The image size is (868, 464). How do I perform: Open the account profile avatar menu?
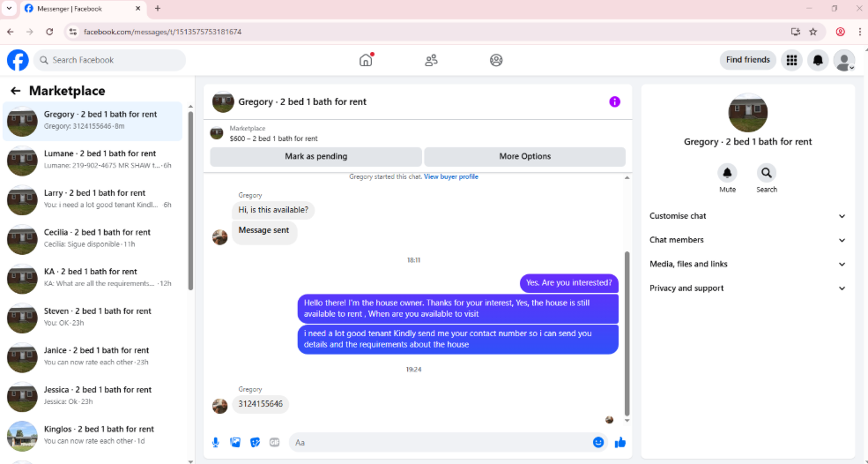pyautogui.click(x=844, y=60)
